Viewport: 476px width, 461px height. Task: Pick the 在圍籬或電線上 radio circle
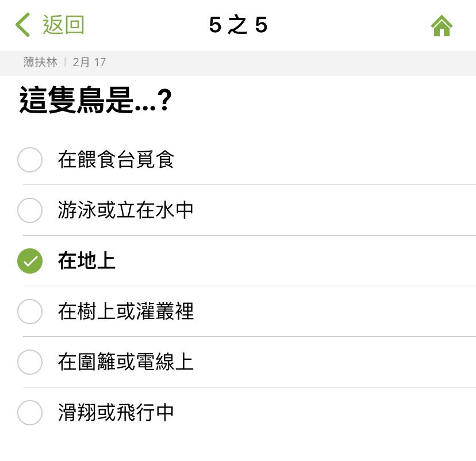[x=30, y=362]
